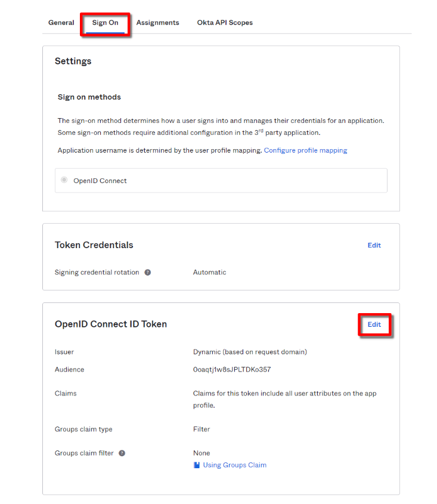This screenshot has width=437, height=504.
Task: Select the OpenID Connect radio button
Action: click(64, 180)
